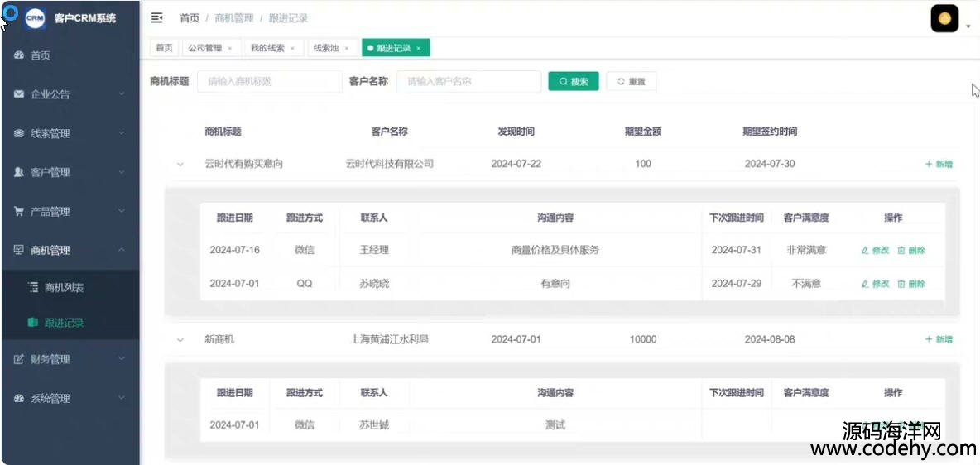This screenshot has height=465, width=980.
Task: Open 首页 in the sidebar
Action: pyautogui.click(x=41, y=55)
